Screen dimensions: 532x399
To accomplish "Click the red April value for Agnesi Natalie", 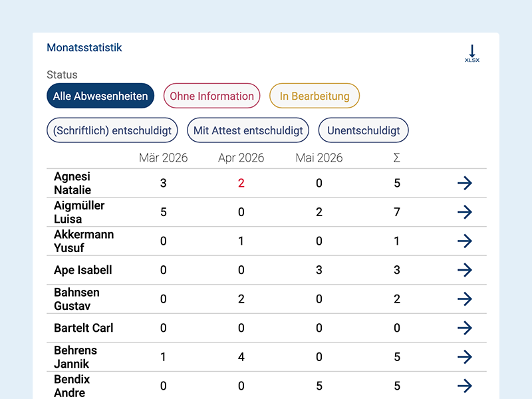I will (x=241, y=184).
